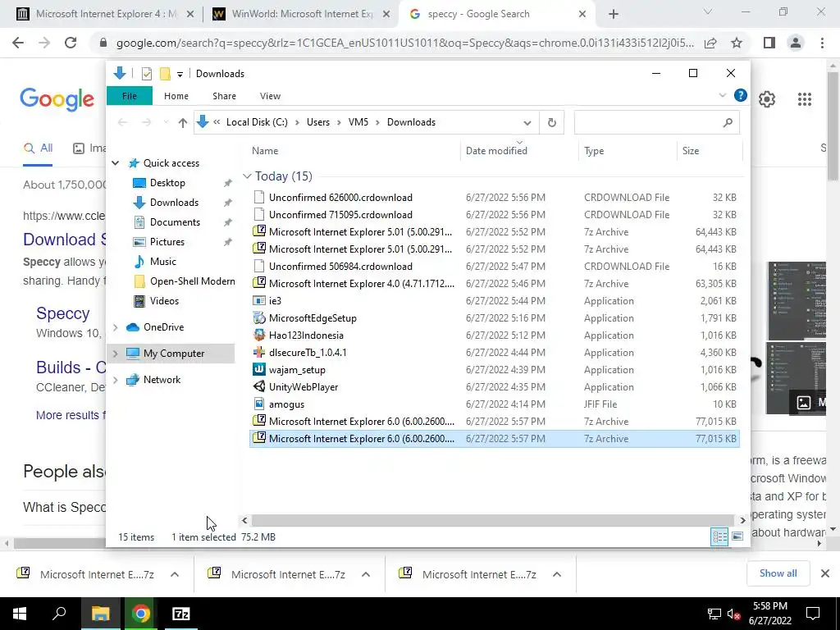Viewport: 840px width, 630px height.
Task: Click the Local Disk (C:) breadcrumb
Action: point(257,122)
